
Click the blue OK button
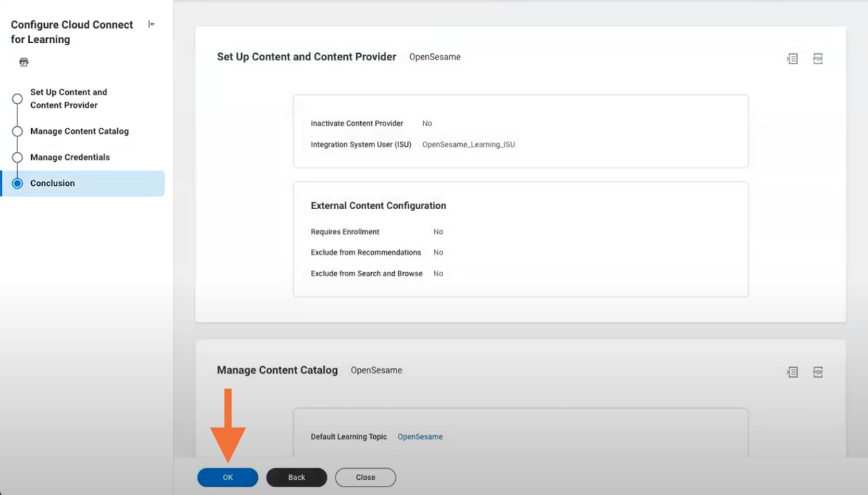[228, 477]
